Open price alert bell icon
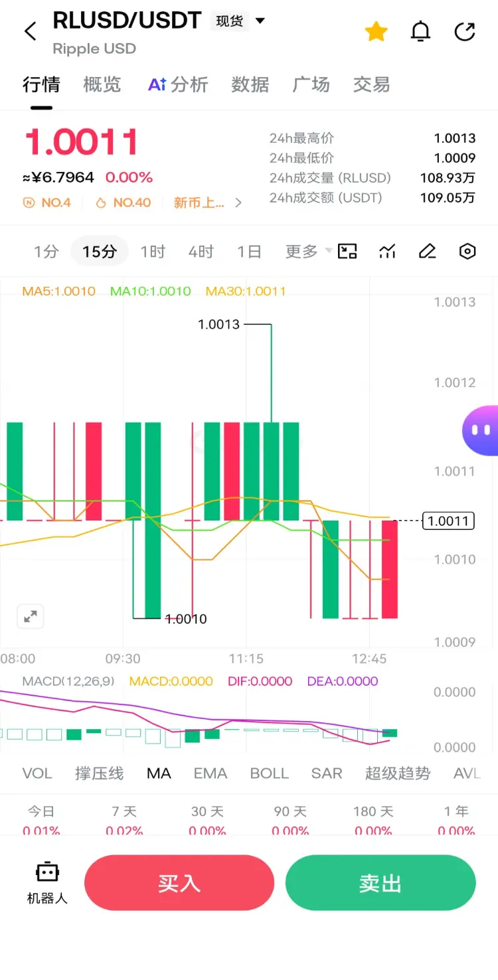This screenshot has height=980, width=498. pos(420,31)
